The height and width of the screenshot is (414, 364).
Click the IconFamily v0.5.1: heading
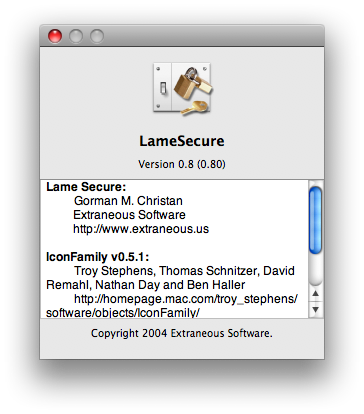click(x=97, y=257)
